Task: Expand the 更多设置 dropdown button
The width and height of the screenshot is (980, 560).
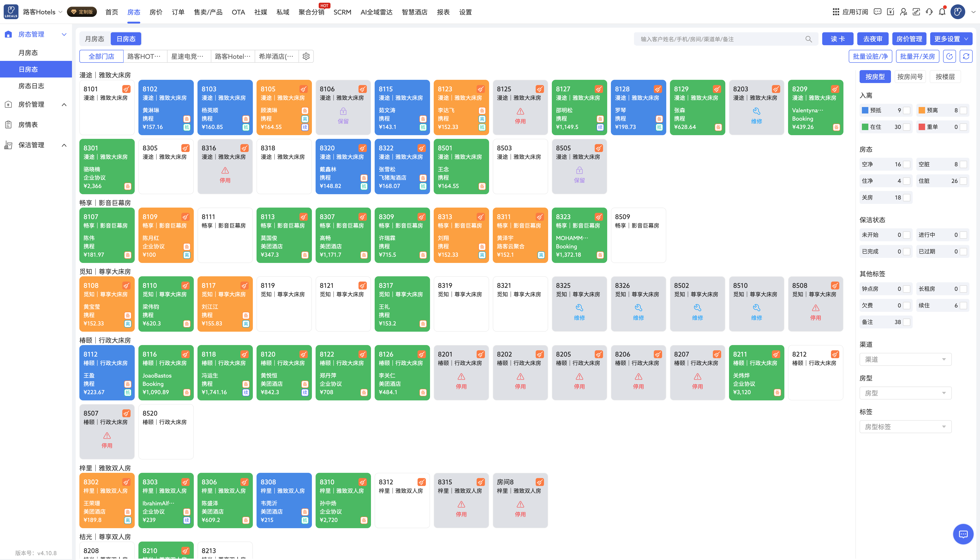Action: [951, 39]
